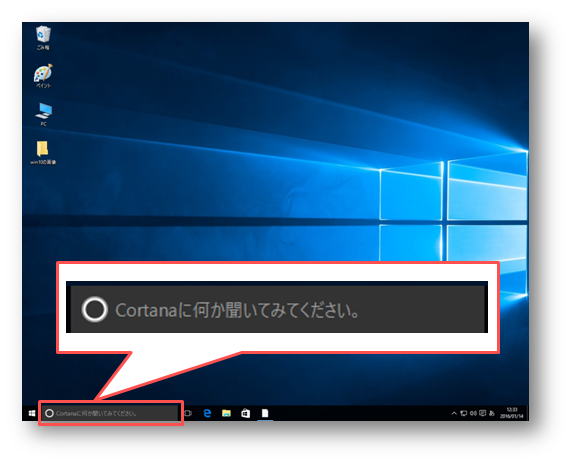Select the win10 images folder on the desktop
Viewport: 571px width, 463px height.
tap(43, 153)
